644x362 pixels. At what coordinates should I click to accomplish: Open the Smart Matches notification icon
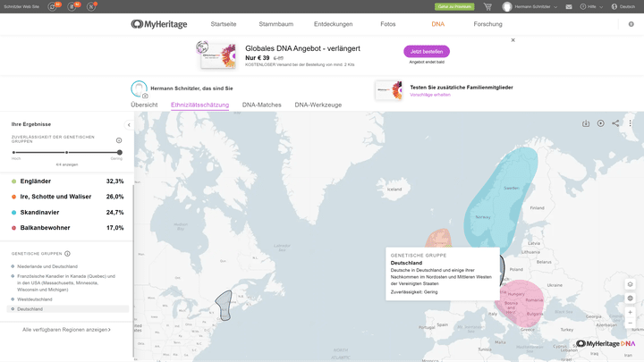52,6
